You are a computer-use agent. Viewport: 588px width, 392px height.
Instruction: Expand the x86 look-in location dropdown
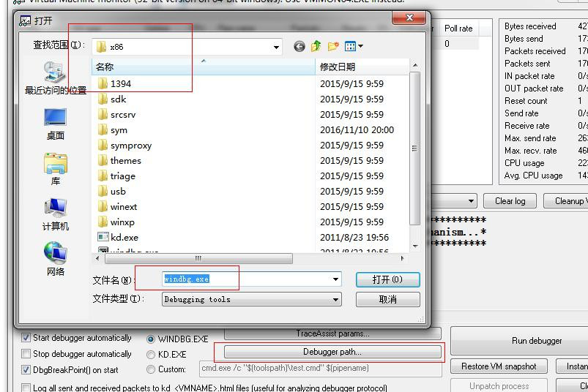click(276, 48)
